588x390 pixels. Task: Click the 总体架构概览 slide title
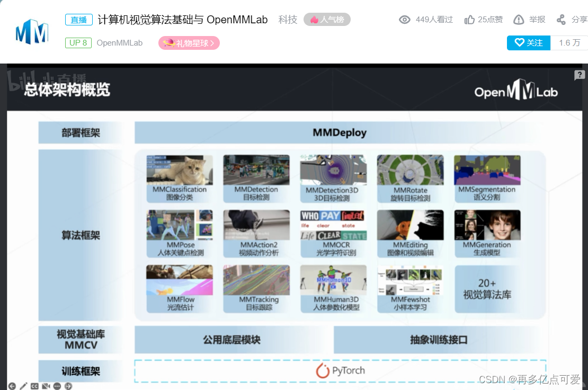click(67, 90)
